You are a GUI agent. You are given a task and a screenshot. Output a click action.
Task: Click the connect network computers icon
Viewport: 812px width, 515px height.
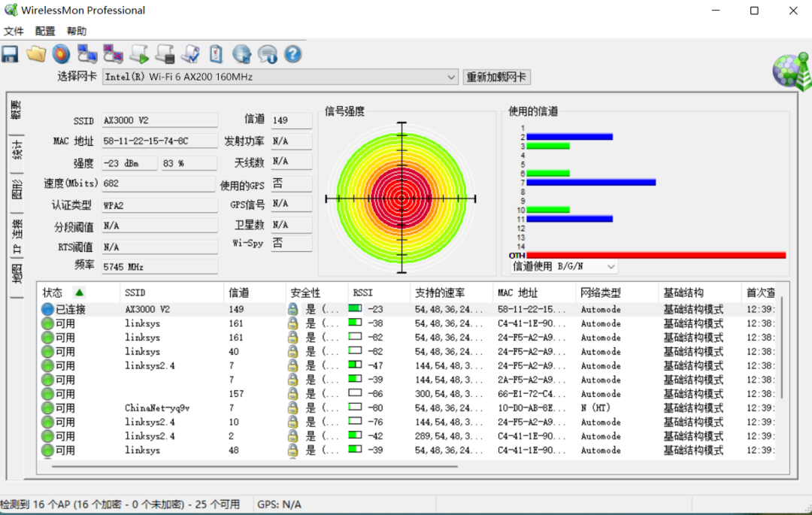87,54
